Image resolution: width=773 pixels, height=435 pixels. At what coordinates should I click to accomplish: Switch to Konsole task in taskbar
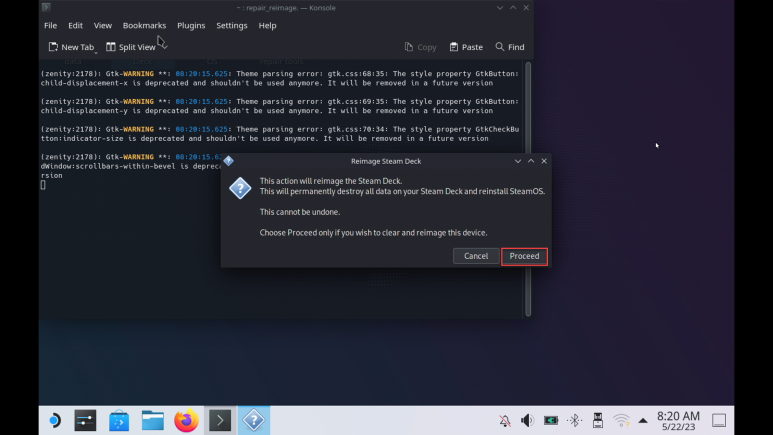[x=220, y=421]
